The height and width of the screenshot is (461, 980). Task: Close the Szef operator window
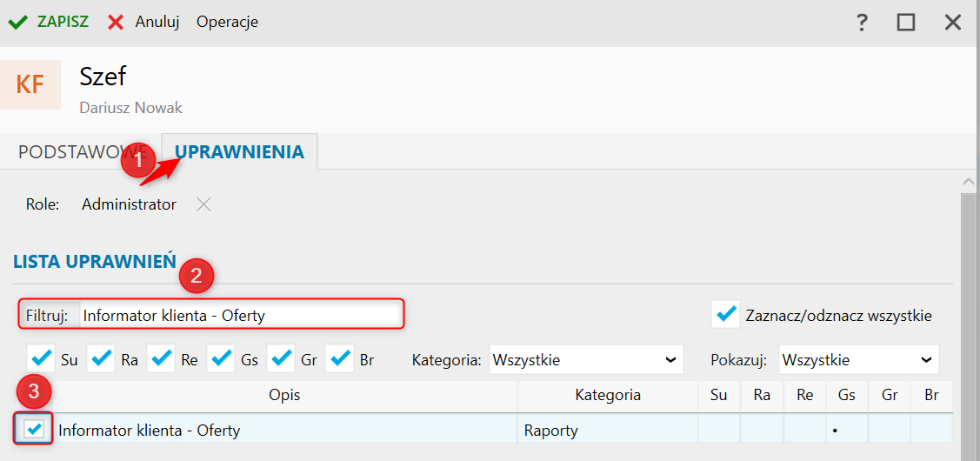(x=952, y=23)
